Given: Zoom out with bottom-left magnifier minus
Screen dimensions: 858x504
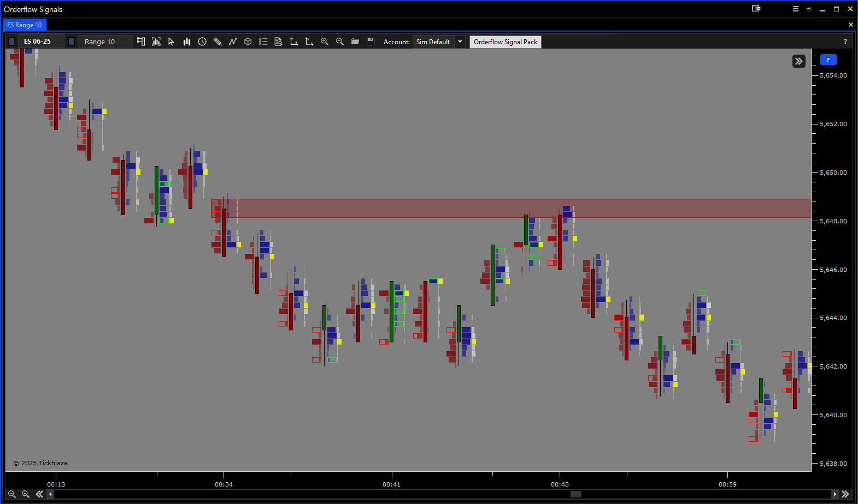Looking at the screenshot, I should click(11, 494).
